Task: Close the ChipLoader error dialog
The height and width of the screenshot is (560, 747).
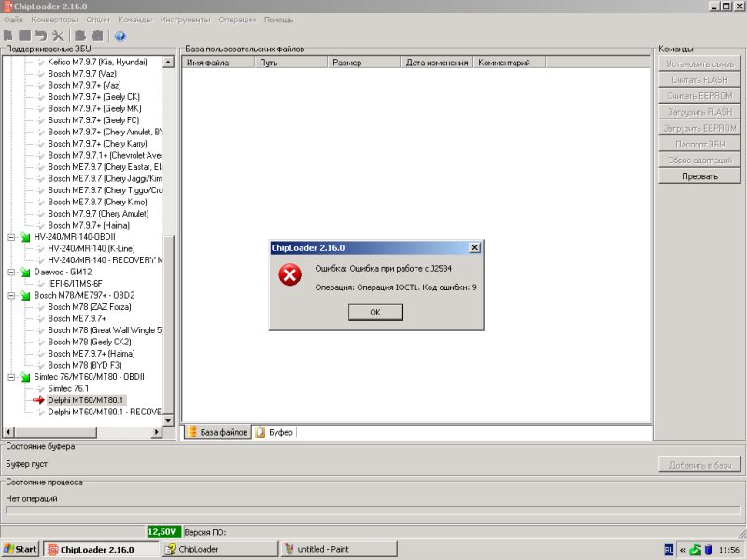Action: (x=474, y=247)
